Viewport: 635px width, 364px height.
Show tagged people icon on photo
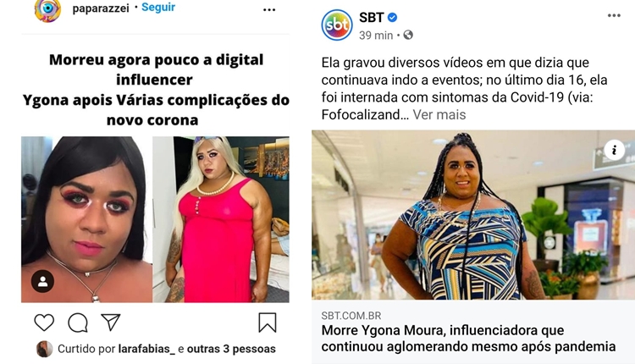tap(42, 281)
